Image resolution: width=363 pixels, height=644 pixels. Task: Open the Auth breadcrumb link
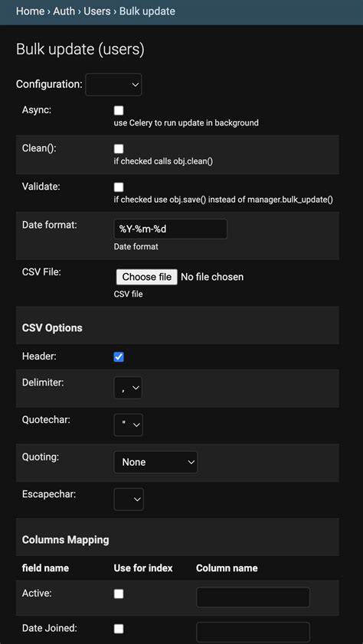[x=64, y=11]
